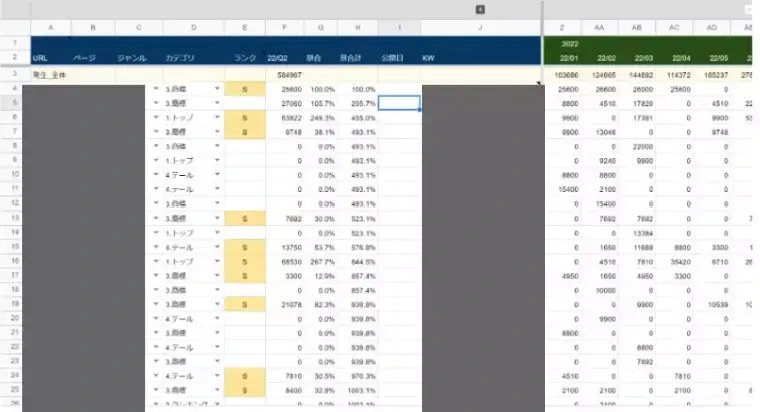
Task: Select column D header
Action: pyautogui.click(x=194, y=28)
